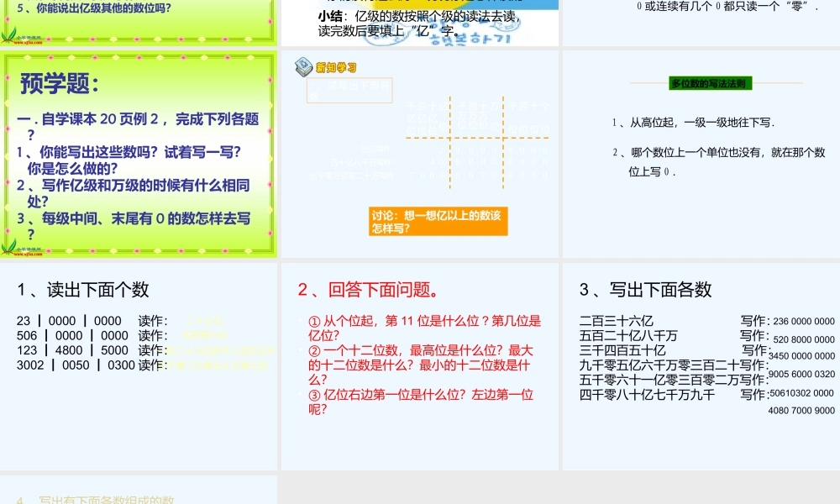This screenshot has width=840, height=504.
Task: Select the number row 123 | 4800 | 5000
Action: [x=72, y=350]
